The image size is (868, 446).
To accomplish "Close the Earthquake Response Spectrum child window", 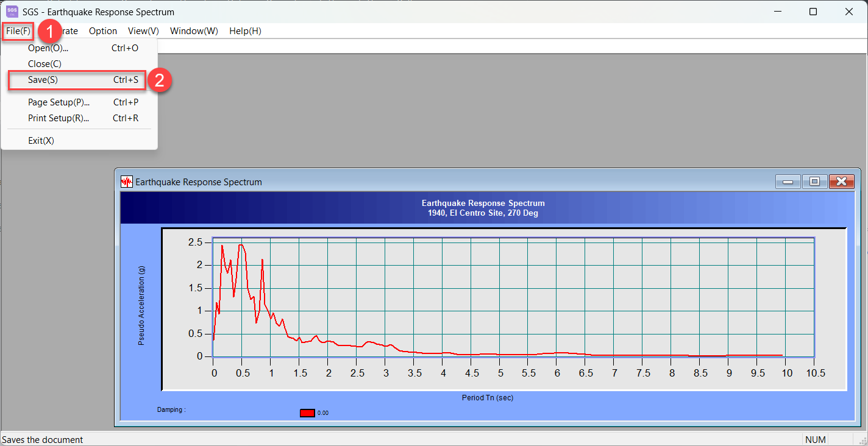I will click(x=841, y=182).
